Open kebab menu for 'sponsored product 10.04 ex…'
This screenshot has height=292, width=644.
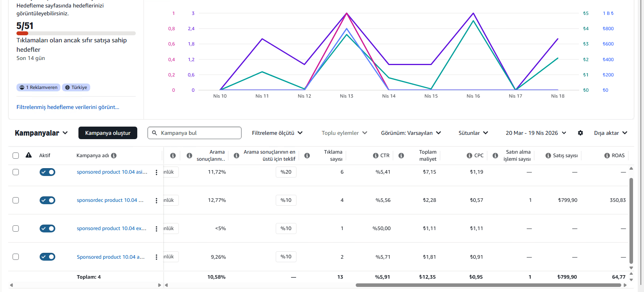pyautogui.click(x=156, y=229)
